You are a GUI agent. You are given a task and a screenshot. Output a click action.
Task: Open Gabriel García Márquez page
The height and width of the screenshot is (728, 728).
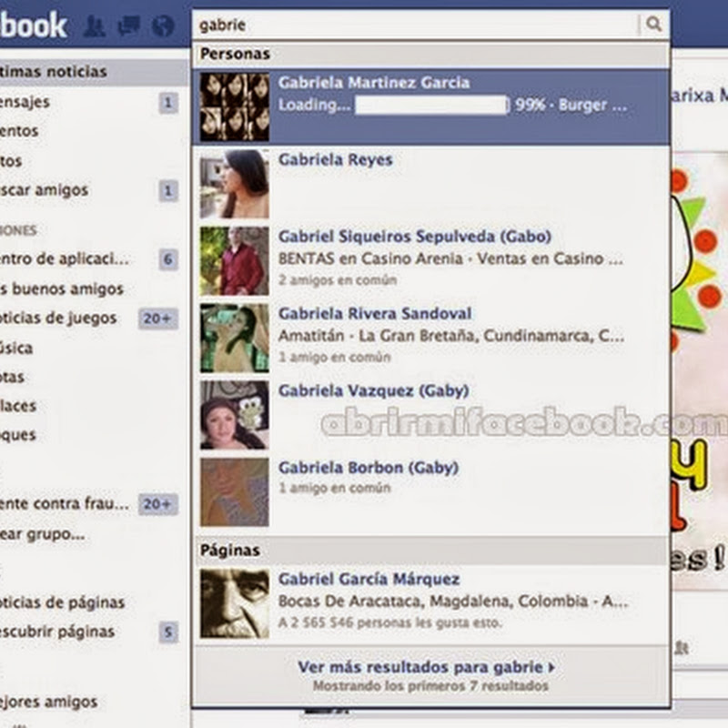pyautogui.click(x=430, y=603)
